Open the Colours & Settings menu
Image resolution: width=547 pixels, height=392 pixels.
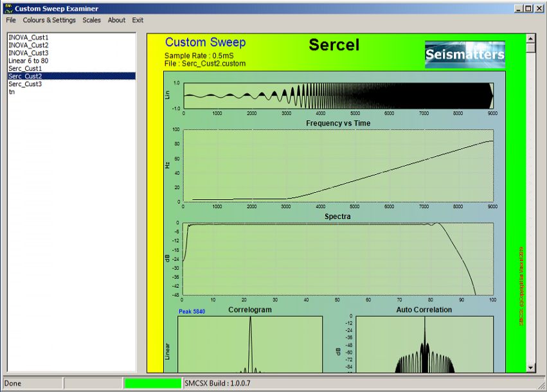tap(49, 20)
